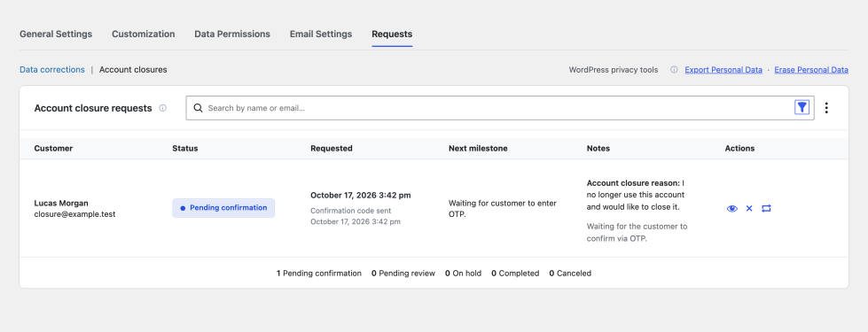
Task: Click the Customer column header
Action: click(x=53, y=148)
